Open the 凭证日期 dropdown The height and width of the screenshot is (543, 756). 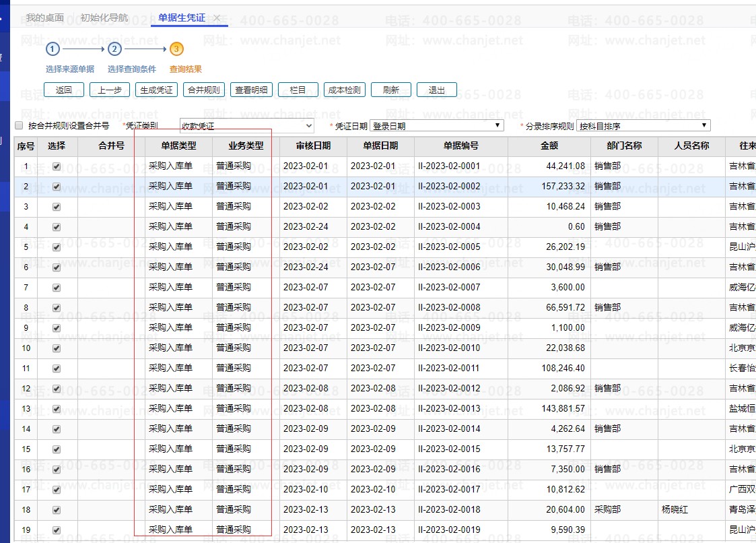coord(437,126)
